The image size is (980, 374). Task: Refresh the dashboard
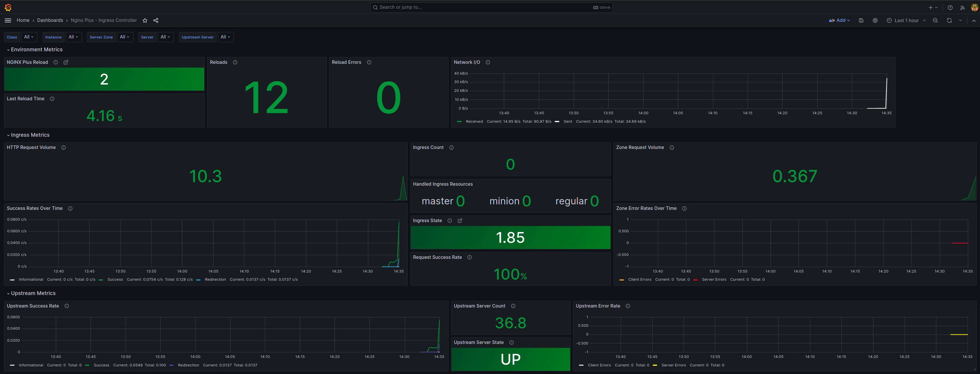click(949, 20)
